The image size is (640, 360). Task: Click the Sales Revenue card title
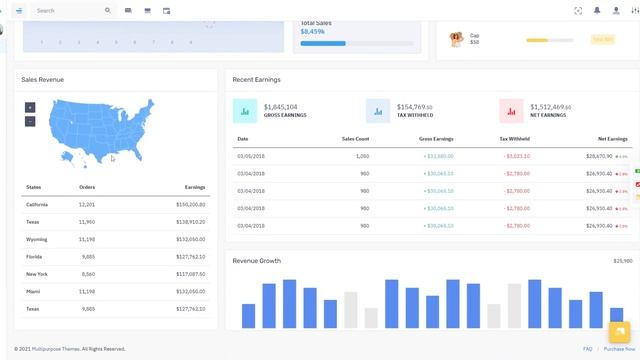click(42, 80)
